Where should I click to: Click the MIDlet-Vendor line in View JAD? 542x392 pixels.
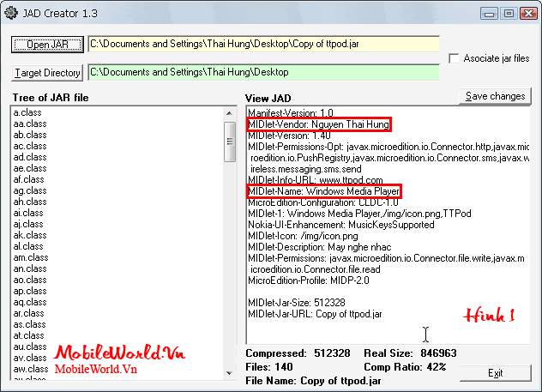click(318, 124)
